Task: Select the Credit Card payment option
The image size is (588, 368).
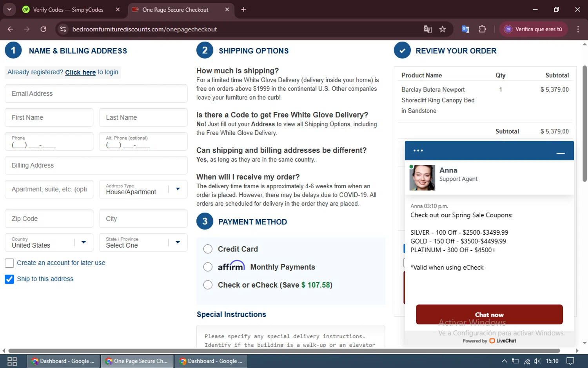Action: [208, 249]
